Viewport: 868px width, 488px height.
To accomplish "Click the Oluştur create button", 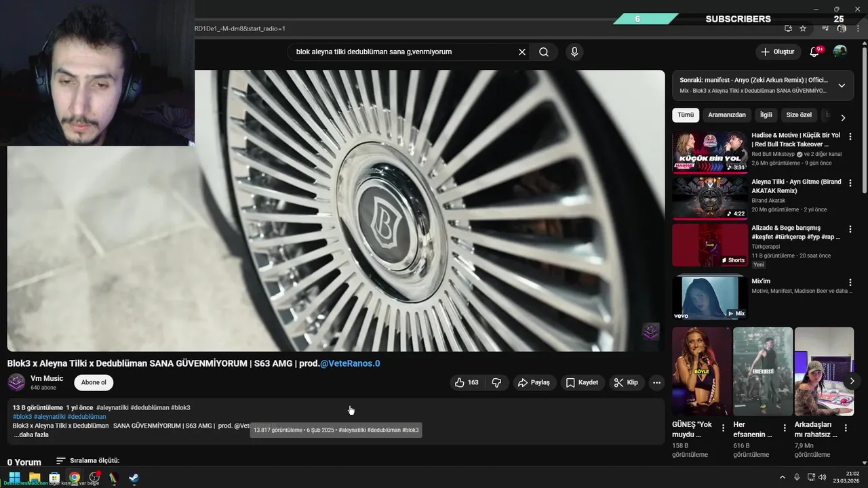I will coord(777,52).
